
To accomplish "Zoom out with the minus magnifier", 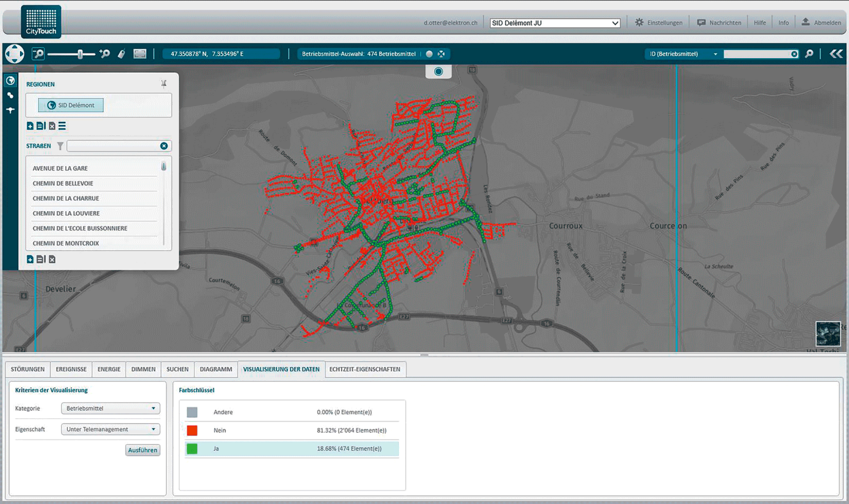I will pos(38,54).
